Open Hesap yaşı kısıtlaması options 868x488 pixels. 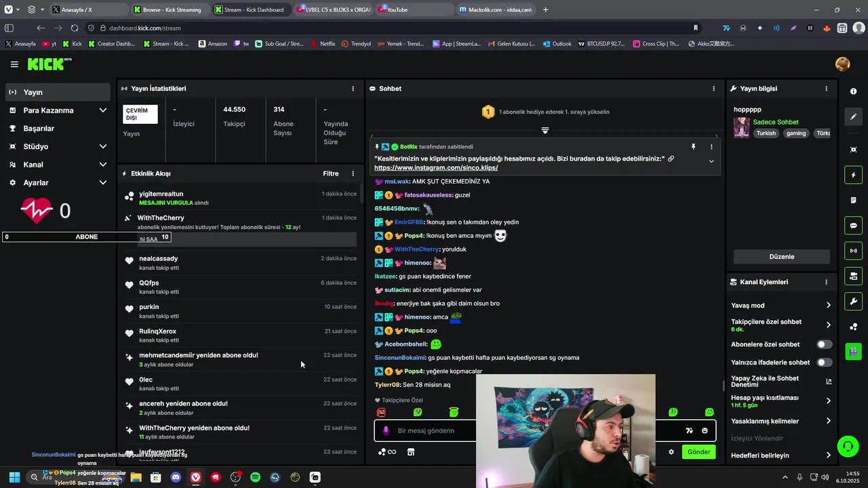pos(781,401)
